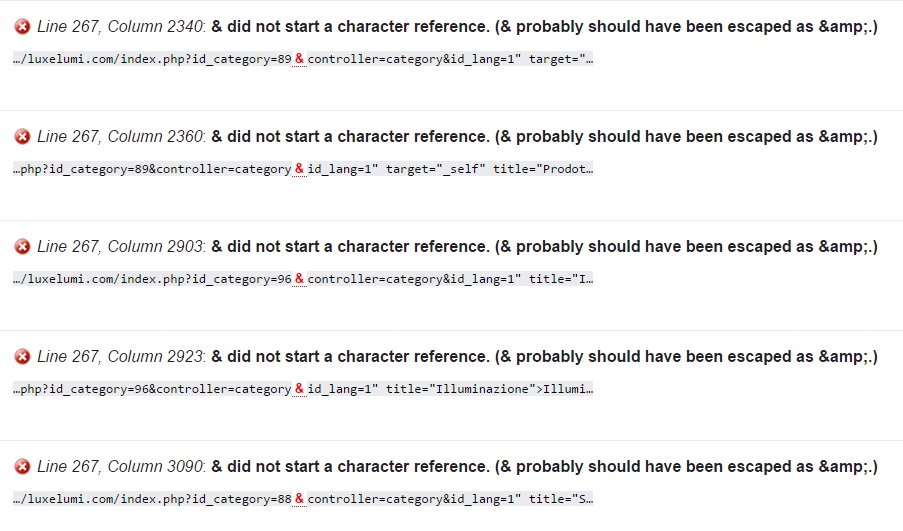
Task: Click the red ampersand in the Illuminazione snippet
Action: pyautogui.click(x=299, y=389)
